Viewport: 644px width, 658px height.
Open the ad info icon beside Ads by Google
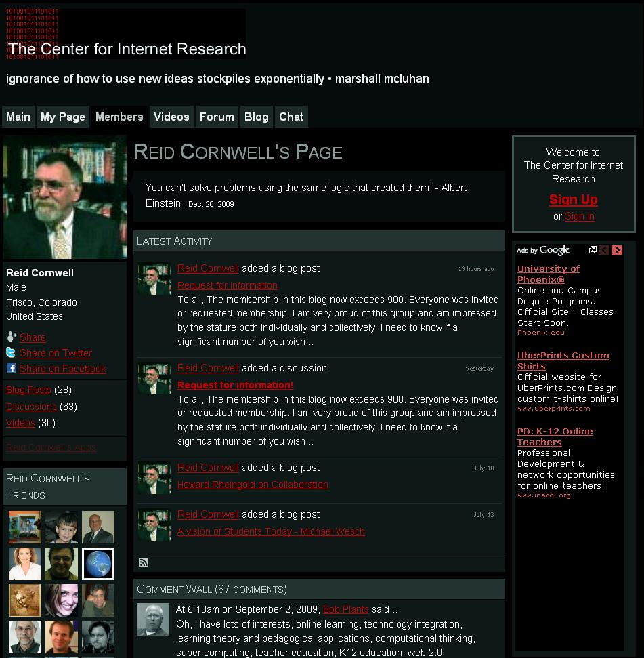click(593, 249)
